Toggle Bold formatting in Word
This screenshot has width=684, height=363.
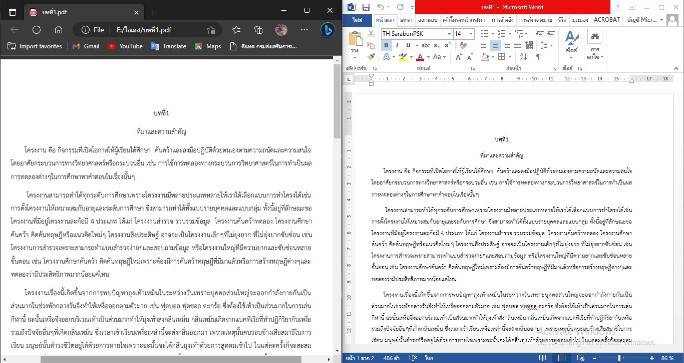[386, 45]
